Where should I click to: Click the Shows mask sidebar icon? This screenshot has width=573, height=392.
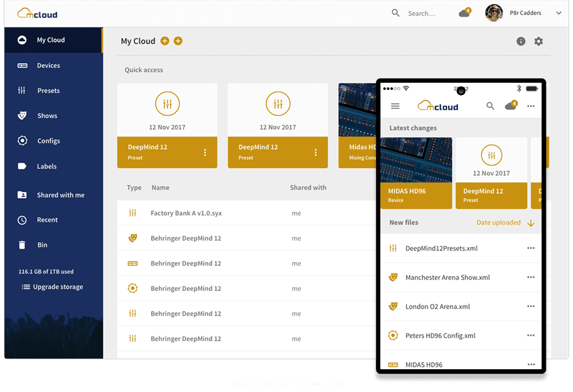22,116
